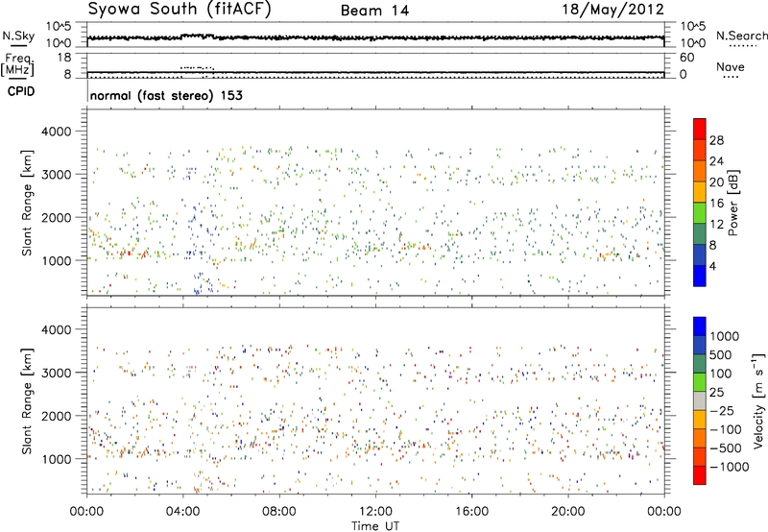Click the 2000 tick on power panel
Viewport: 768px width, 532px height.
[x=57, y=217]
